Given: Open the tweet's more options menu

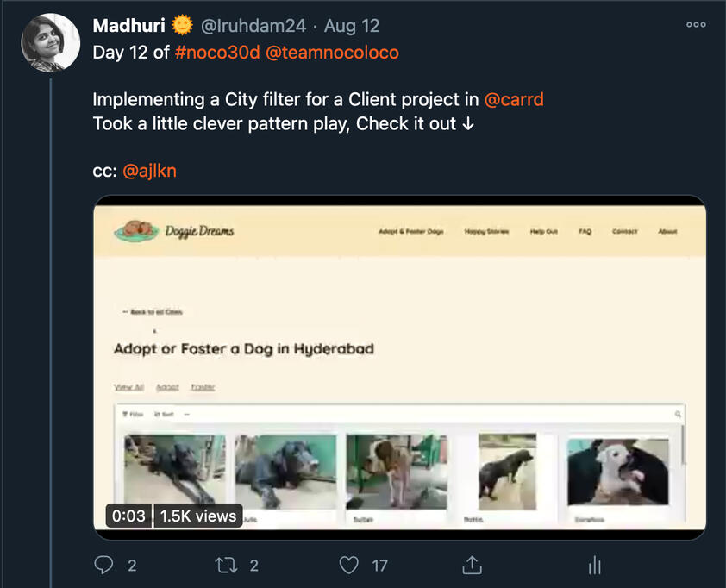Looking at the screenshot, I should click(696, 25).
